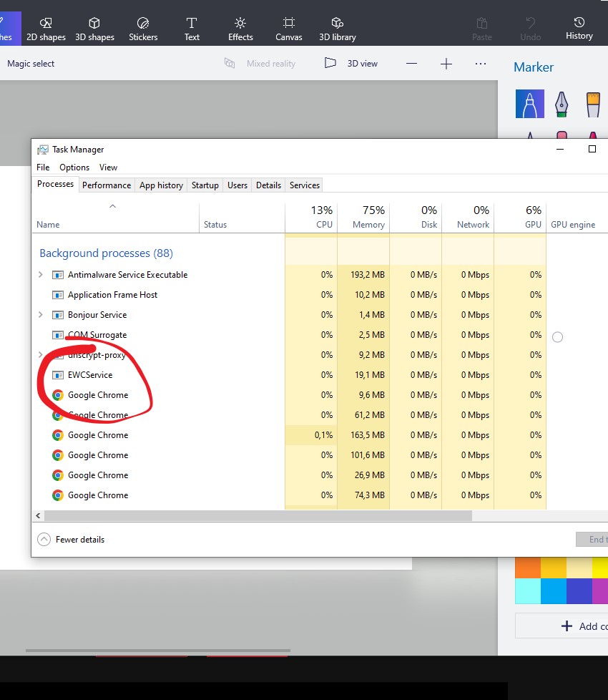The image size is (608, 700).
Task: Toggle 3D view mode
Action: (x=351, y=64)
